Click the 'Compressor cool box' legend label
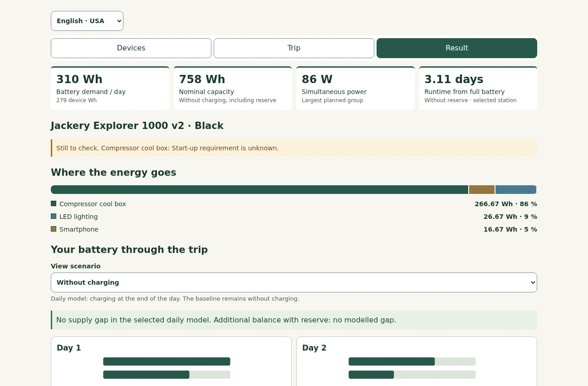Image resolution: width=588 pixels, height=386 pixels. point(93,204)
